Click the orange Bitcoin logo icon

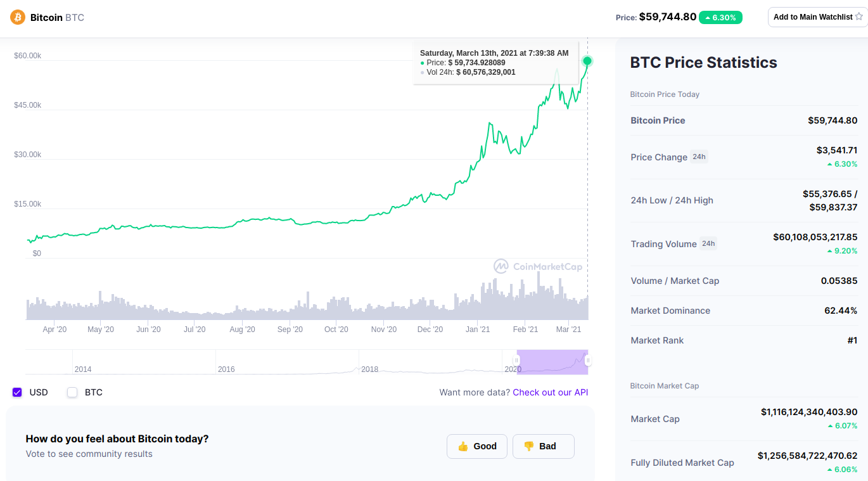click(17, 17)
